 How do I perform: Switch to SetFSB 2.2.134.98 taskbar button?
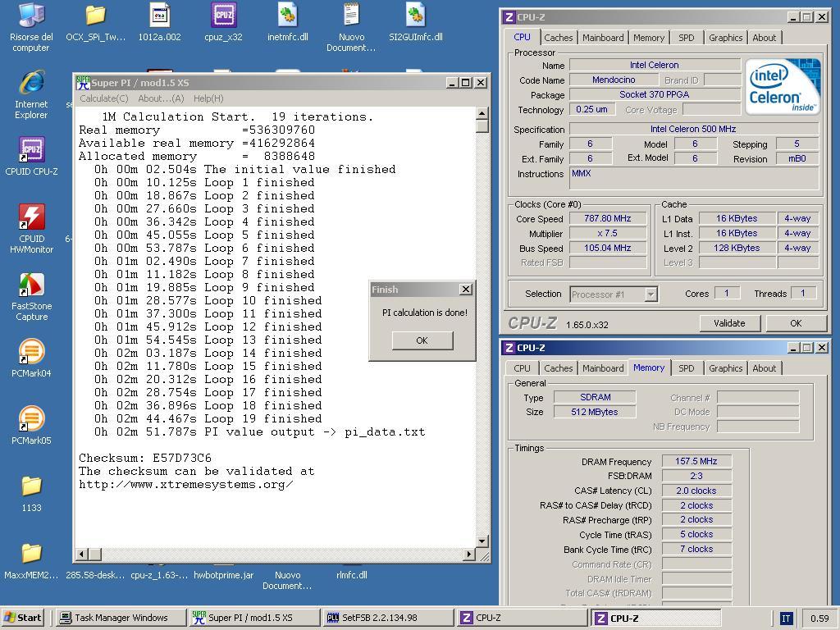coord(388,618)
